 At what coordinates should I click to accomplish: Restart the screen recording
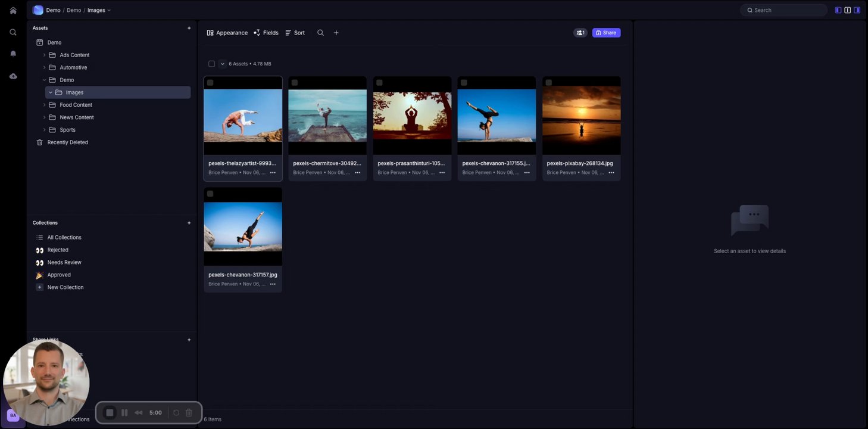point(176,412)
